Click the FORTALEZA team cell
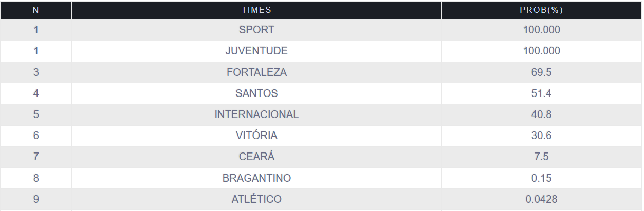Image resolution: width=644 pixels, height=211 pixels. (x=256, y=72)
